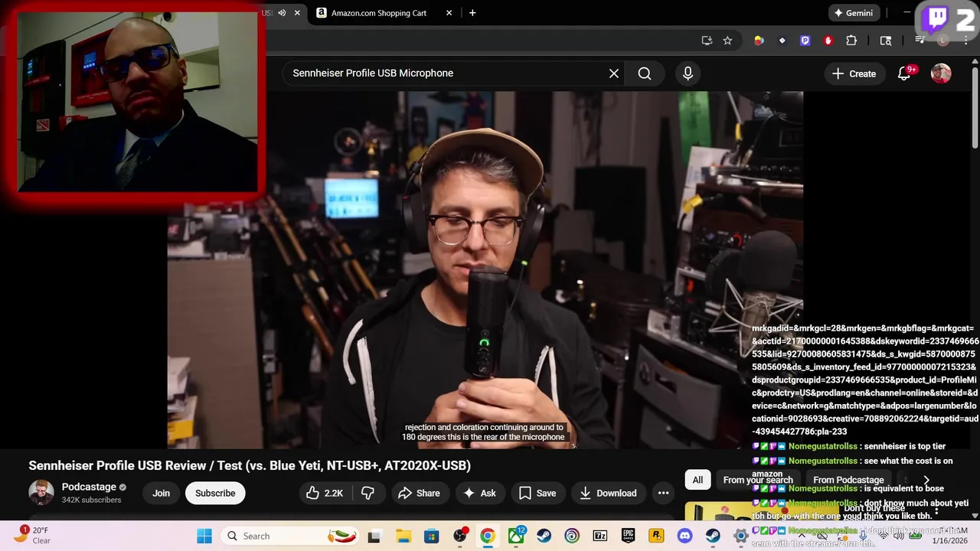Click the Join membership button
The image size is (980, 551).
click(161, 493)
